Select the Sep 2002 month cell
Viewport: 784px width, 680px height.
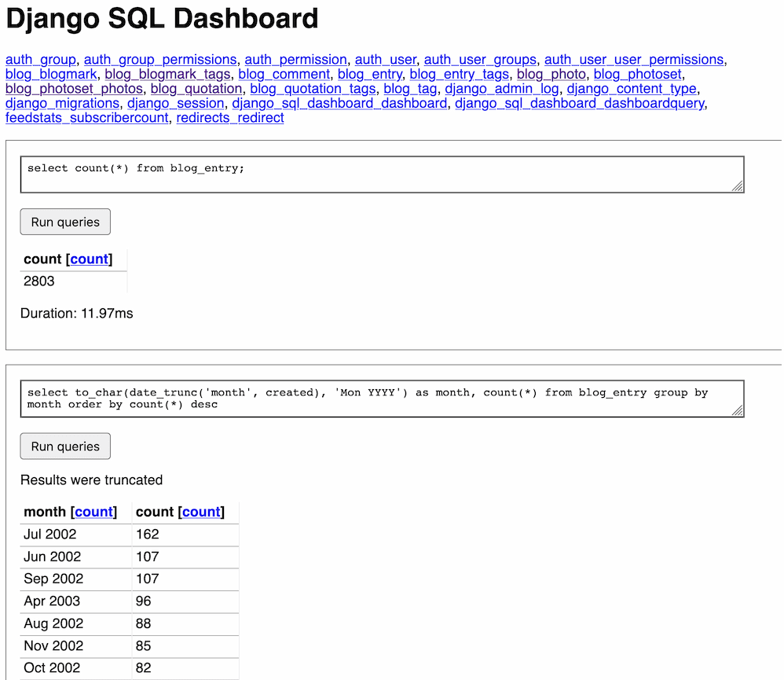pos(76,579)
